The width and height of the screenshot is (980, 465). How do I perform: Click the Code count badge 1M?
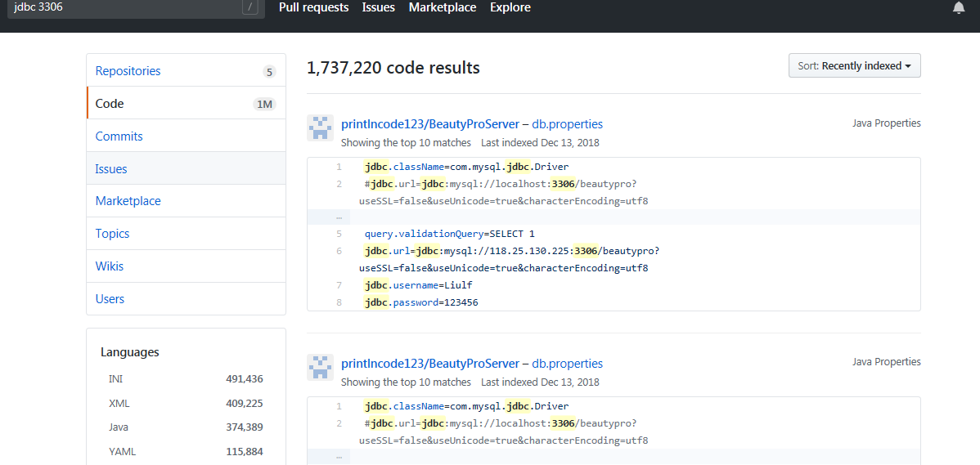264,105
